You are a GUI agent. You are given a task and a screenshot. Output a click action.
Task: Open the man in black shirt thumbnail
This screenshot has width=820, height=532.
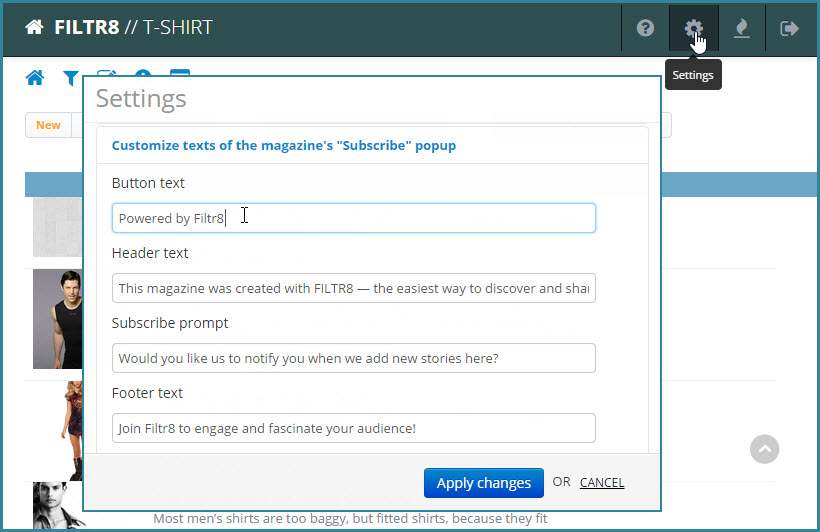(x=58, y=319)
